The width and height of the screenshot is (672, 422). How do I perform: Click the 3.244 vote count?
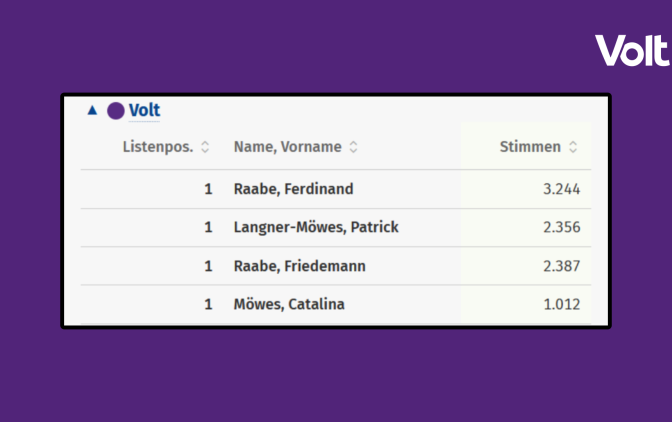[561, 189]
